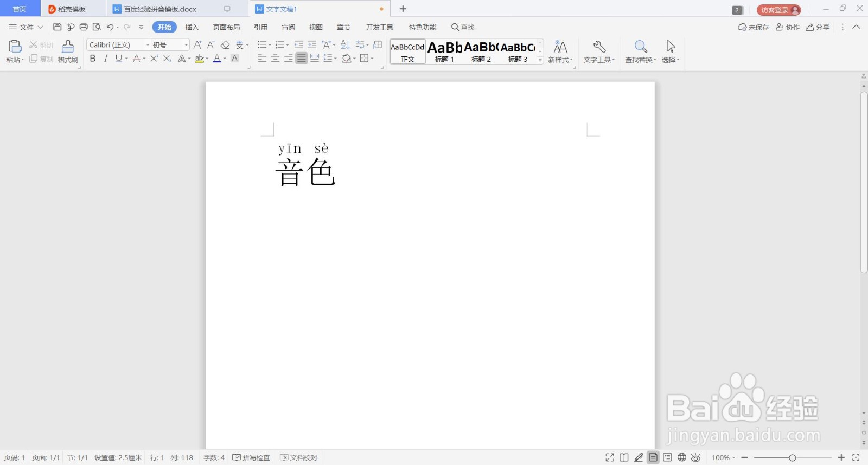868x465 pixels.
Task: Click highlight color yellow swatch
Action: click(199, 59)
